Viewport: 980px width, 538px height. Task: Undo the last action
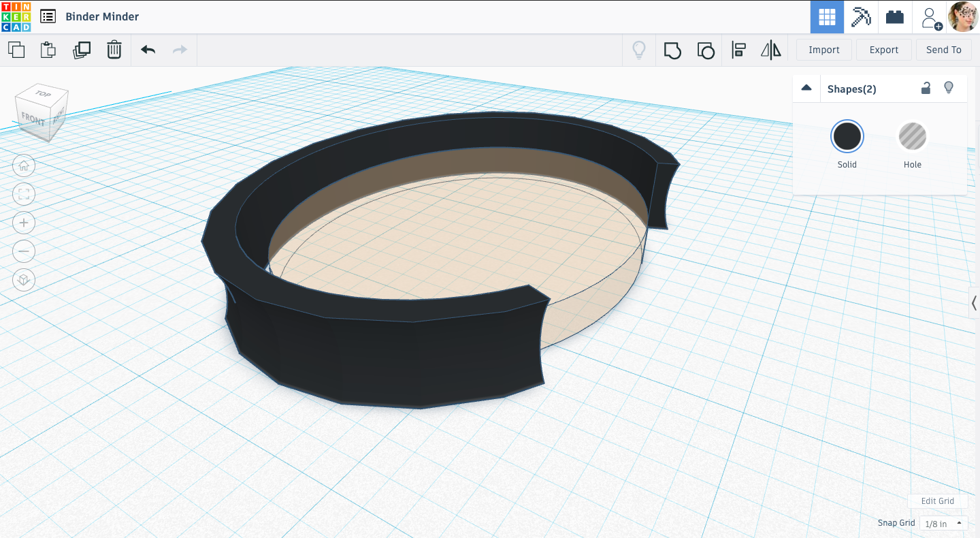tap(148, 50)
